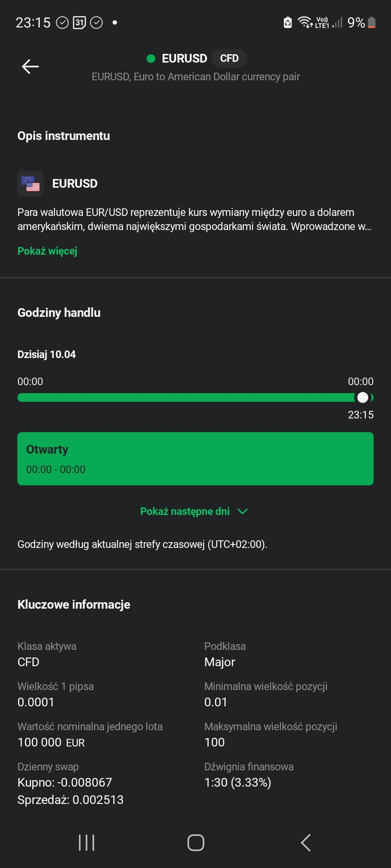
Task: Expand description with Pokaż więcej
Action: [47, 251]
